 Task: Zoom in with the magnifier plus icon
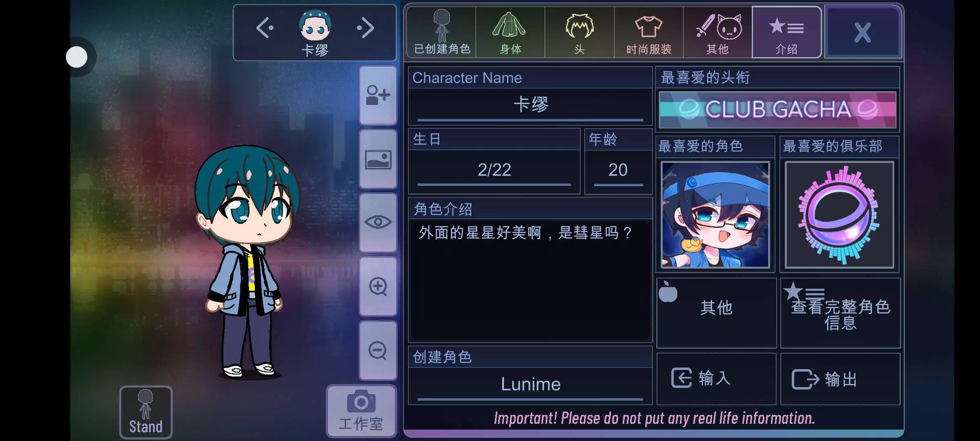(378, 287)
